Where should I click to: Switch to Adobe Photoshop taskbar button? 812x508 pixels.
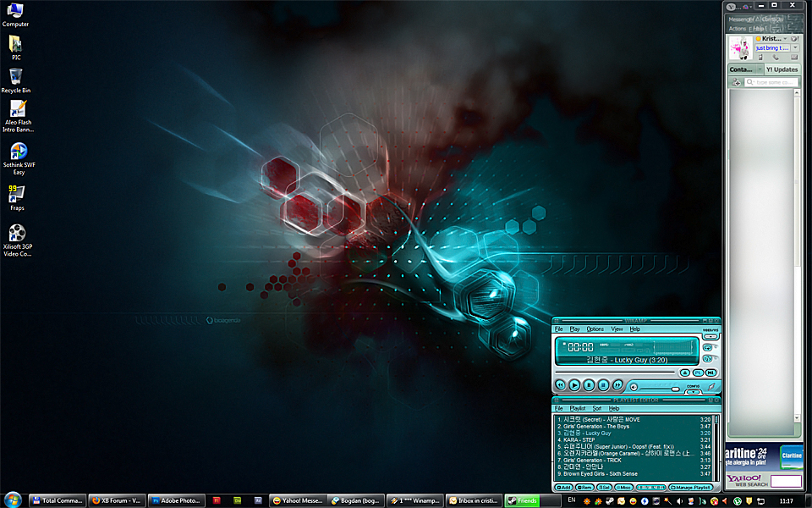pos(176,500)
